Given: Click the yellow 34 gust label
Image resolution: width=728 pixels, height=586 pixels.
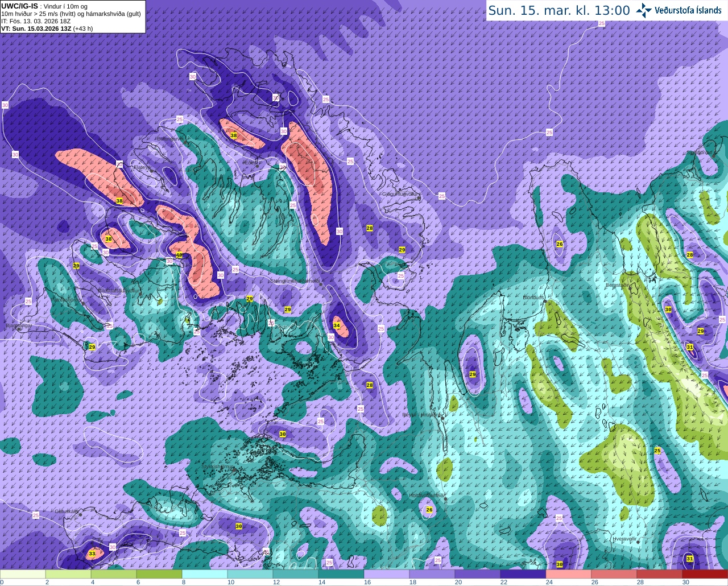Looking at the screenshot, I should point(337,325).
